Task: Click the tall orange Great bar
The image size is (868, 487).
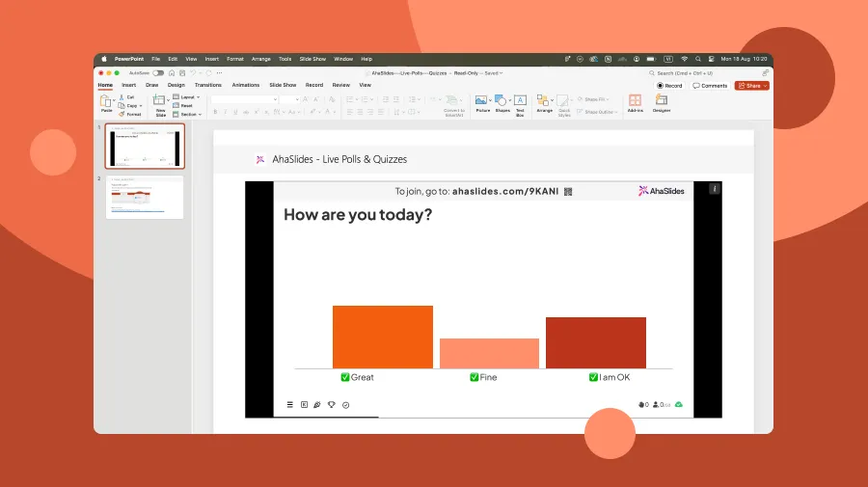Action: 383,337
